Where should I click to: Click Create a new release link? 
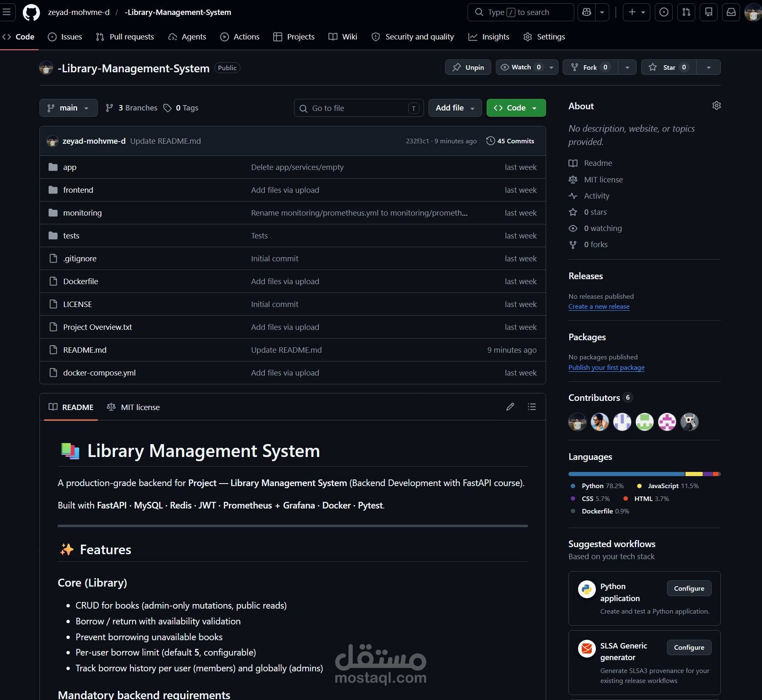point(599,307)
